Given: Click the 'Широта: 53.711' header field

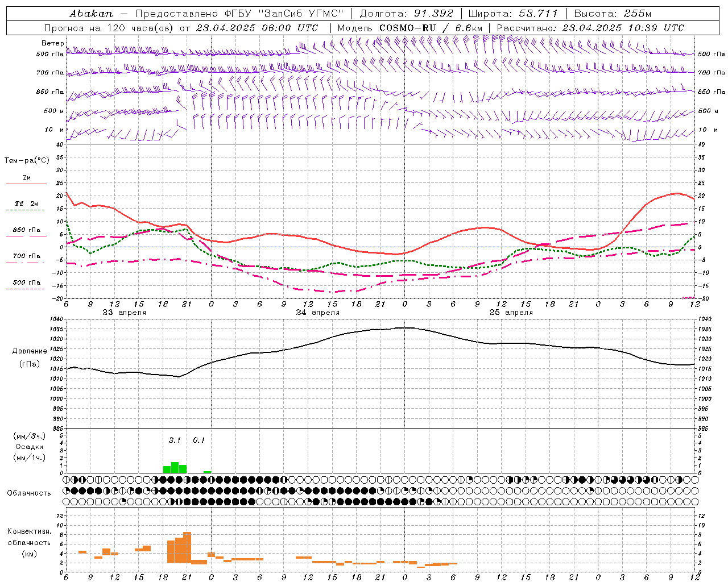Looking at the screenshot, I should [513, 13].
